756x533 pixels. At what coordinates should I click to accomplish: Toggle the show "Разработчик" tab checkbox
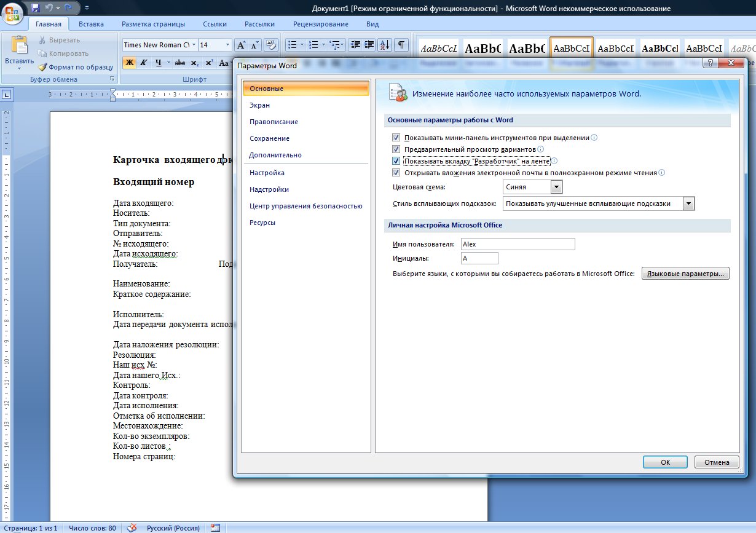point(396,161)
